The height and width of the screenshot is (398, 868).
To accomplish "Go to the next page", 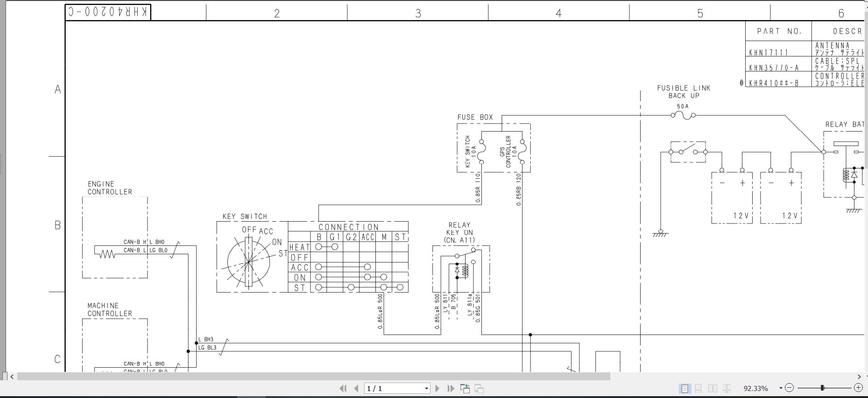I will [x=437, y=388].
